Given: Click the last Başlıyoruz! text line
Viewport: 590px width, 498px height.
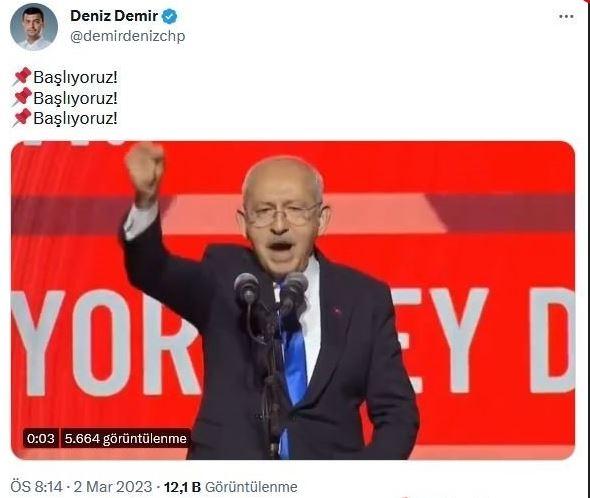Looking at the screenshot, I should pyautogui.click(x=75, y=118).
